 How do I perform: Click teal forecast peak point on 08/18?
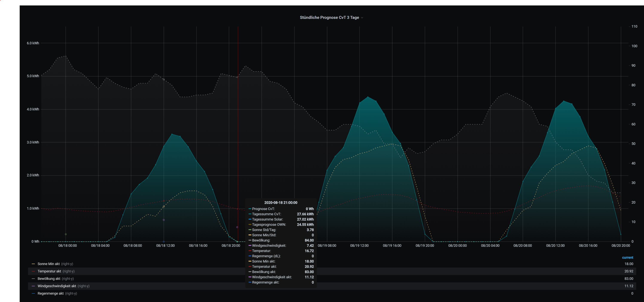(x=172, y=134)
